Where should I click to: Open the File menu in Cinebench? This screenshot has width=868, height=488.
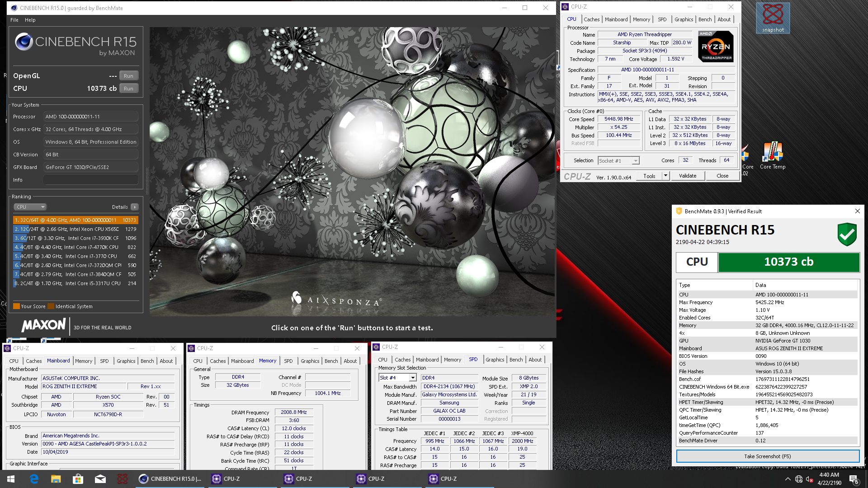point(14,20)
